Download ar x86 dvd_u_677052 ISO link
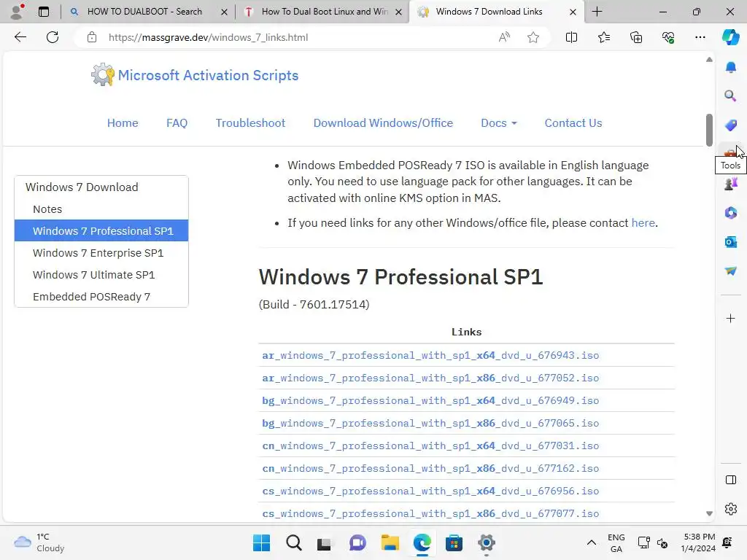 [430, 378]
